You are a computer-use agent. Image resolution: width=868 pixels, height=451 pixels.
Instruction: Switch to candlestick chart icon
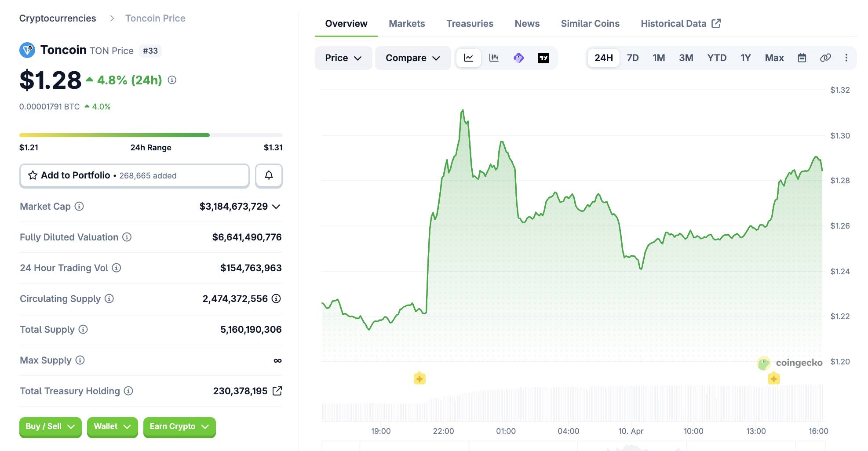click(x=494, y=58)
